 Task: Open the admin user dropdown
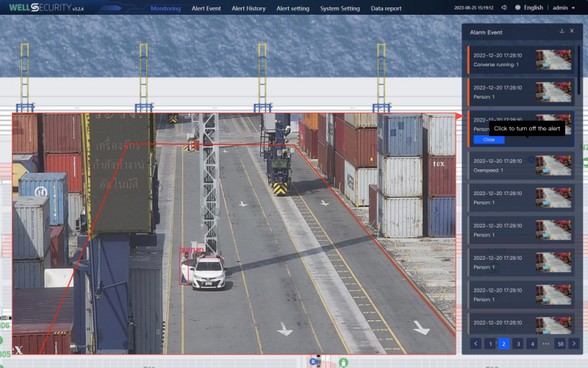click(x=564, y=8)
